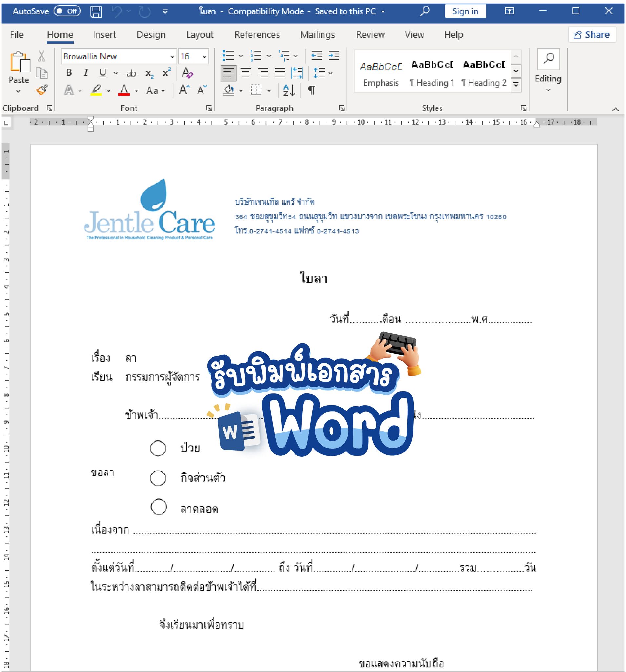
Task: Open the Insert ribbon tab
Action: pos(104,35)
